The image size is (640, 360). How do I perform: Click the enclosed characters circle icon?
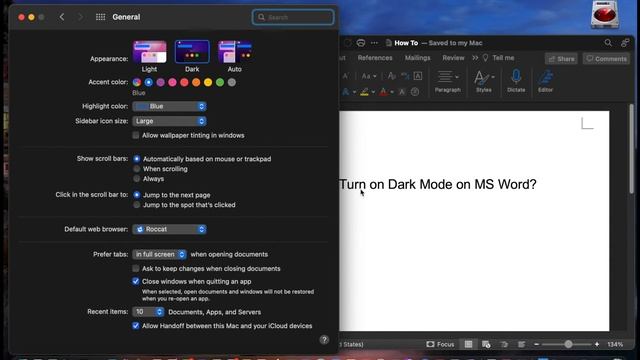[415, 92]
